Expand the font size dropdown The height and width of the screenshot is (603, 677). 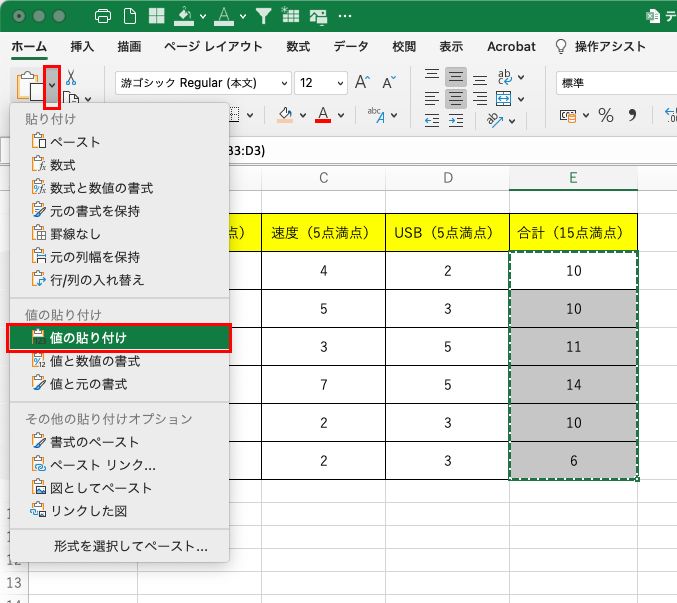338,83
